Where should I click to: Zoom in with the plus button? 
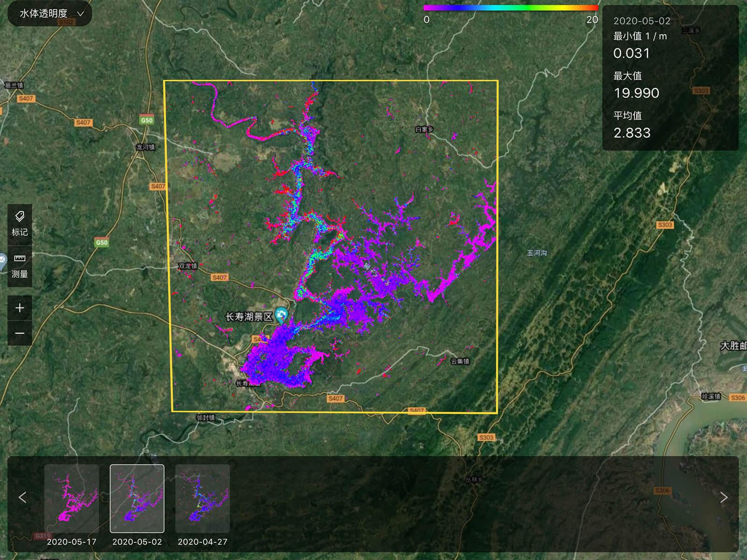[20, 308]
